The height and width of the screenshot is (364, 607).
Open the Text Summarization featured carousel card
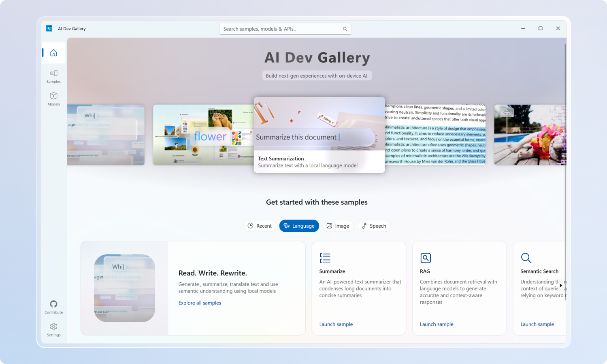[319, 135]
